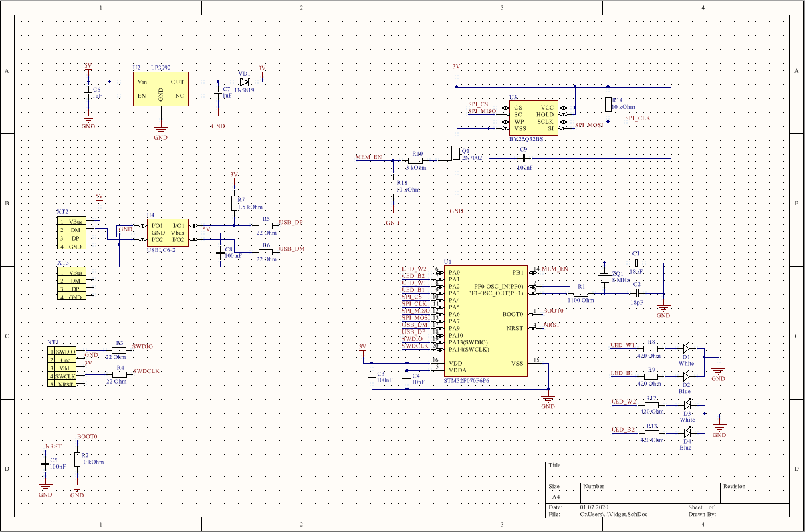The height and width of the screenshot is (532, 805).
Task: Select resistor R1 near oscillator output
Action: click(580, 293)
